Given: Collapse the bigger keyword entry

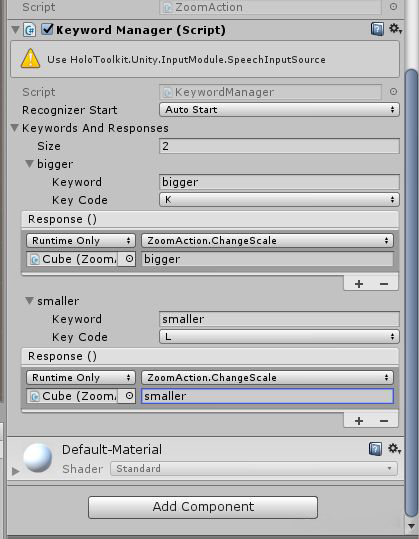Looking at the screenshot, I should [x=30, y=164].
